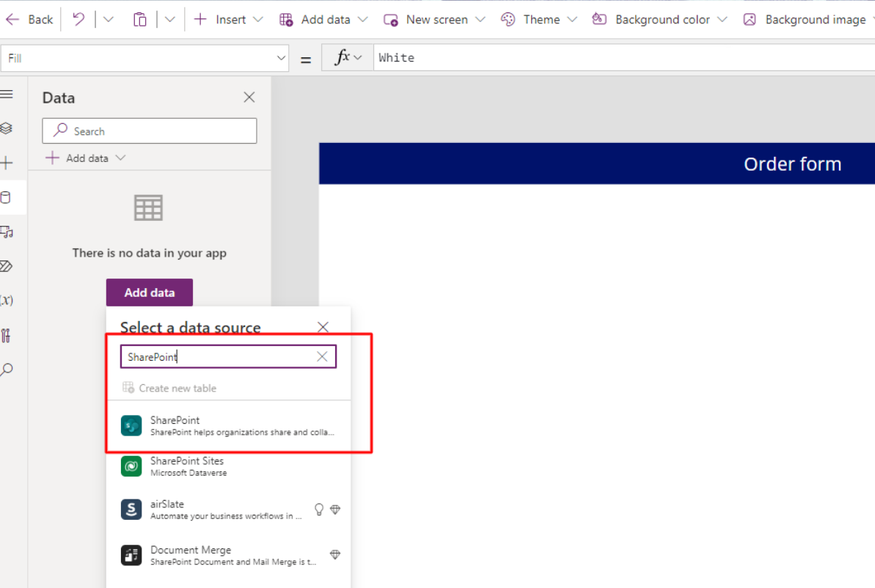Open the Fill property dropdown
The width and height of the screenshot is (875, 588).
[x=281, y=57]
